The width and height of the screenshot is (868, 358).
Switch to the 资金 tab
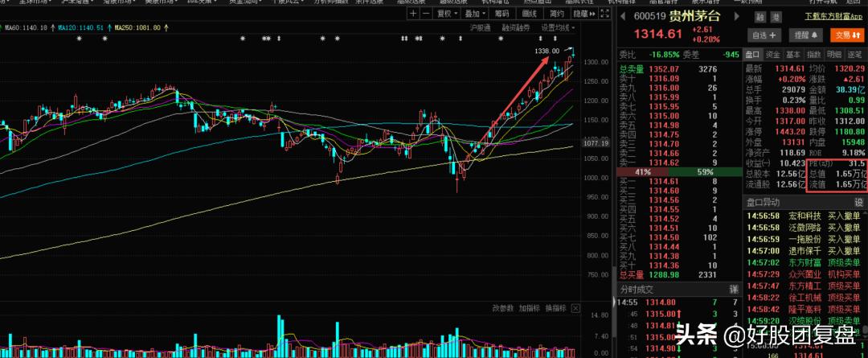point(773,55)
